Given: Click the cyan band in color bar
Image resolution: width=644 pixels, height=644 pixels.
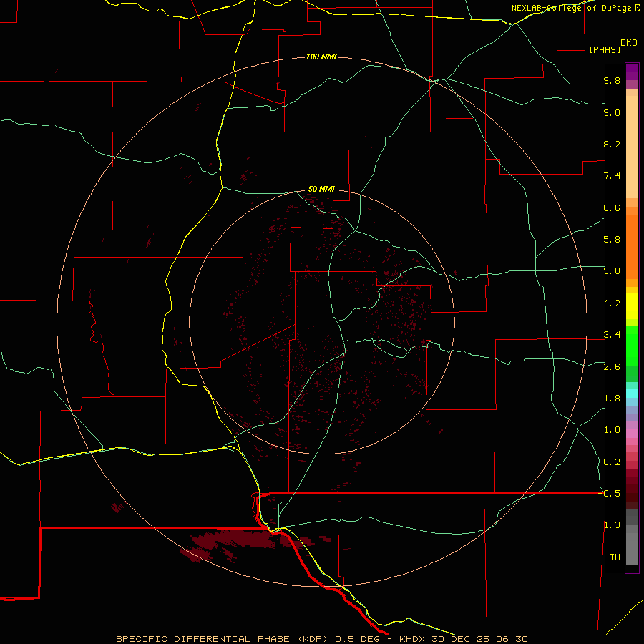Looking at the screenshot, I should pos(632,394).
